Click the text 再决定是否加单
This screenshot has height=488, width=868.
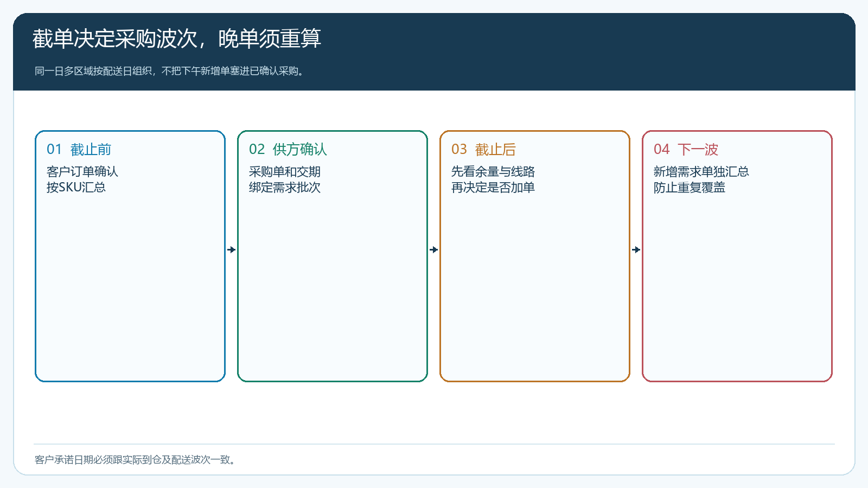pos(493,187)
